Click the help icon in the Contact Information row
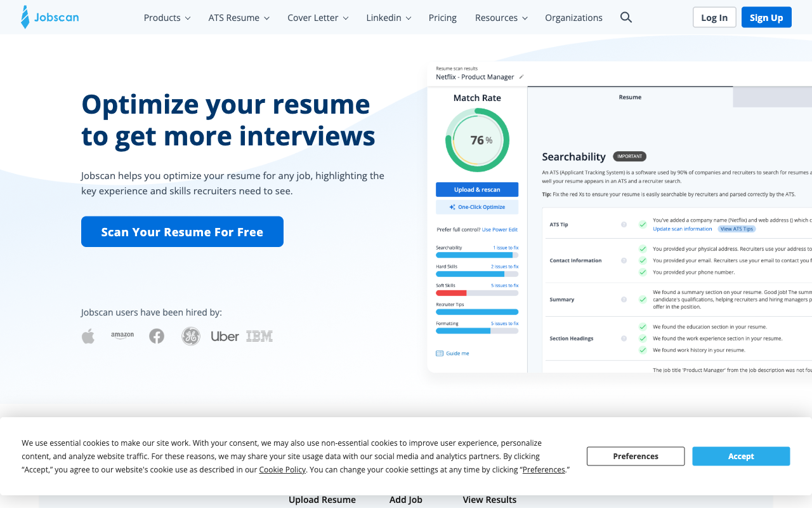 point(624,260)
